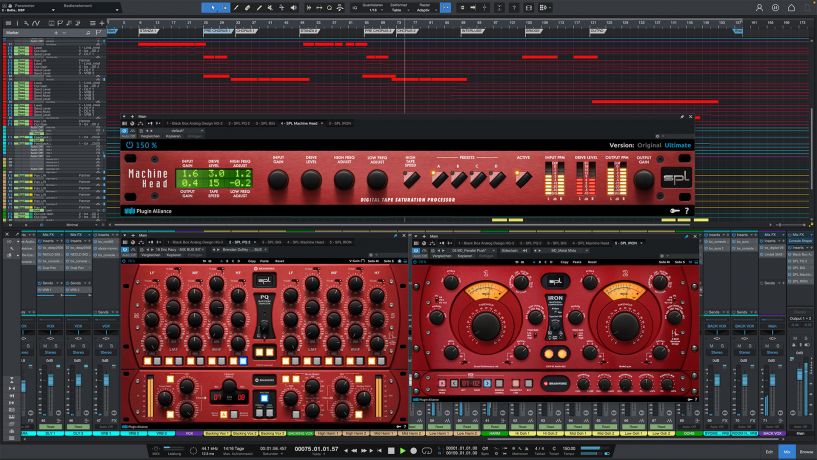Image resolution: width=817 pixels, height=460 pixels.
Task: Open the Browse view at bottom right
Action: click(x=806, y=452)
